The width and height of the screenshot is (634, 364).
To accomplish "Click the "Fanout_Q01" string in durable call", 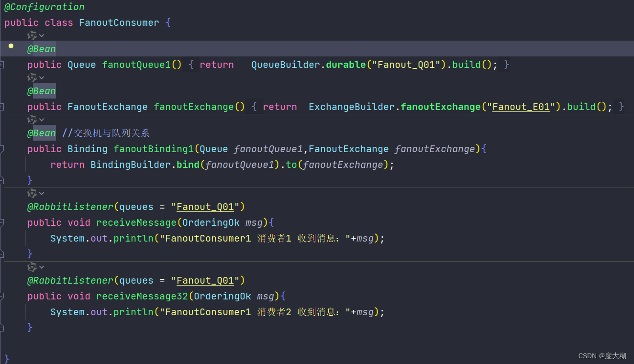I will coord(406,65).
